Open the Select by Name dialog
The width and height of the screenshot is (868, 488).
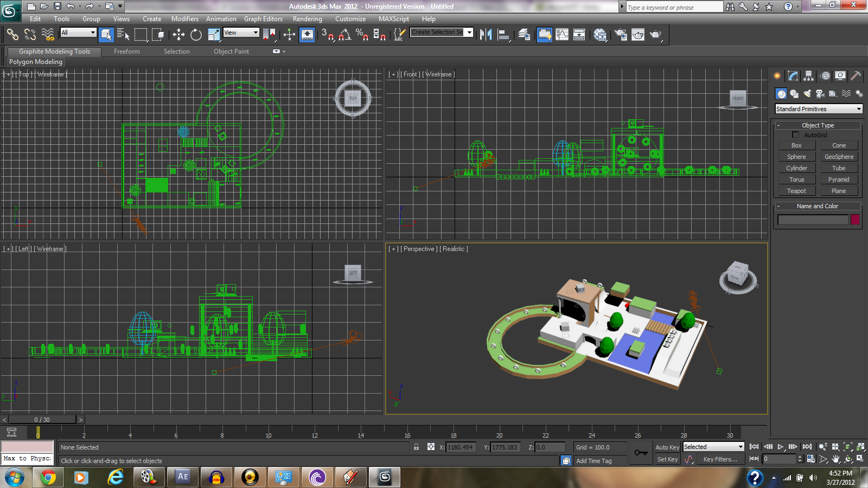pos(124,35)
